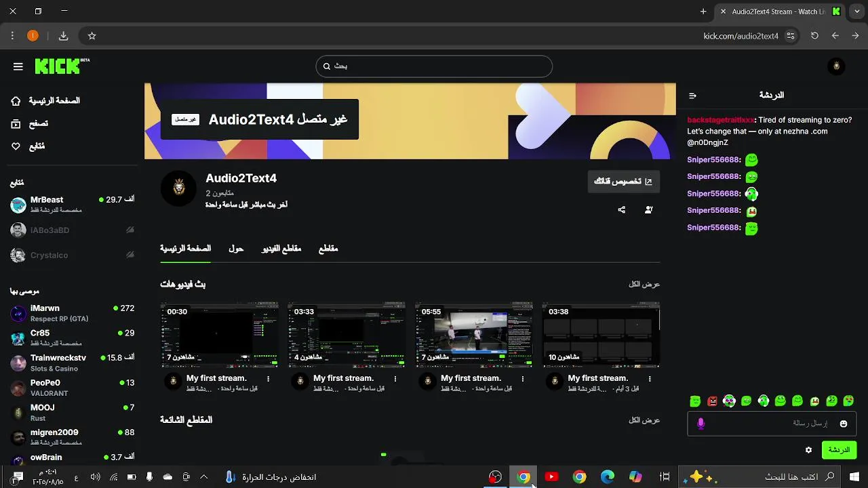
Task: Switch to the حول tab
Action: pyautogui.click(x=236, y=249)
